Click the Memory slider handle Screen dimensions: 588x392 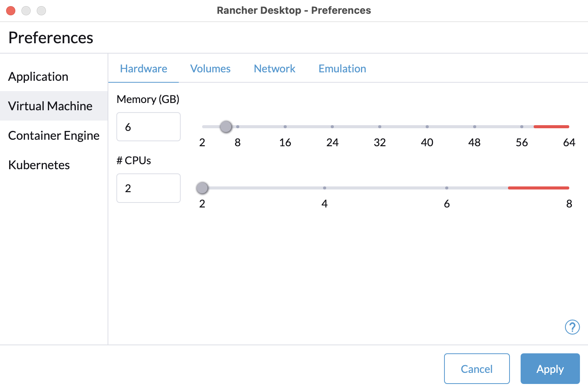226,126
